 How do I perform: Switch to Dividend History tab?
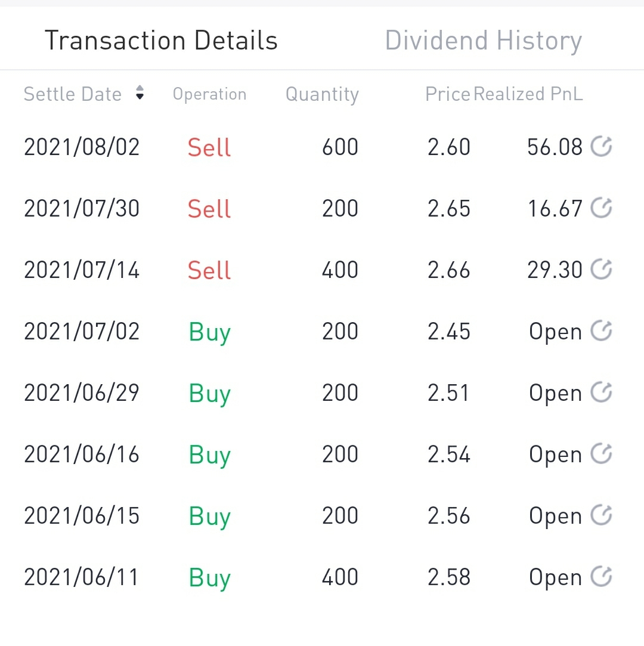(483, 41)
